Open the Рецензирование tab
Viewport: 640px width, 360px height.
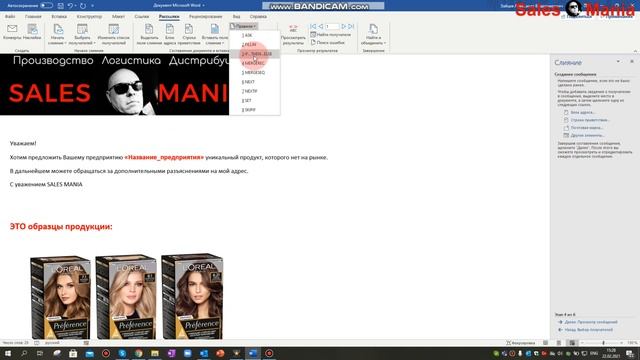click(205, 17)
